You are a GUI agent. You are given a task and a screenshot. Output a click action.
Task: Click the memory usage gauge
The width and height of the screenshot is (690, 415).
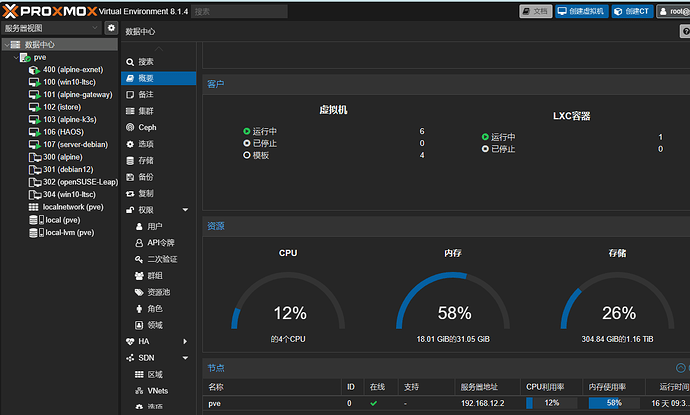(453, 301)
